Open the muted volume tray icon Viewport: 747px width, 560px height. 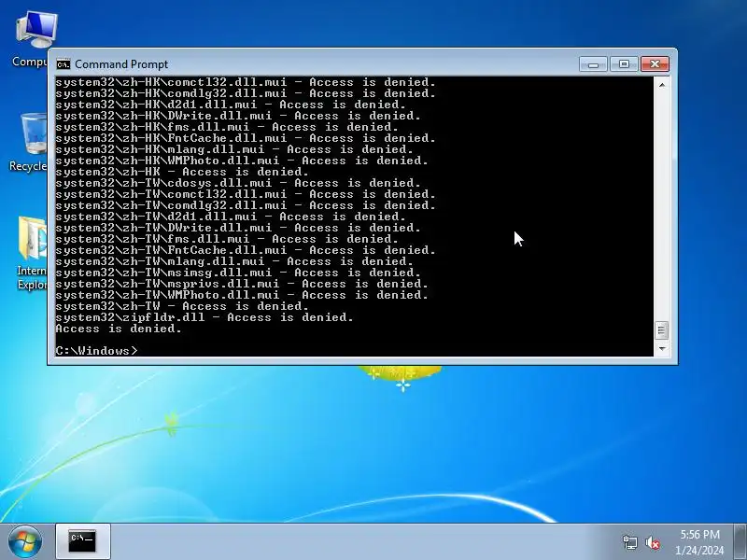point(653,542)
